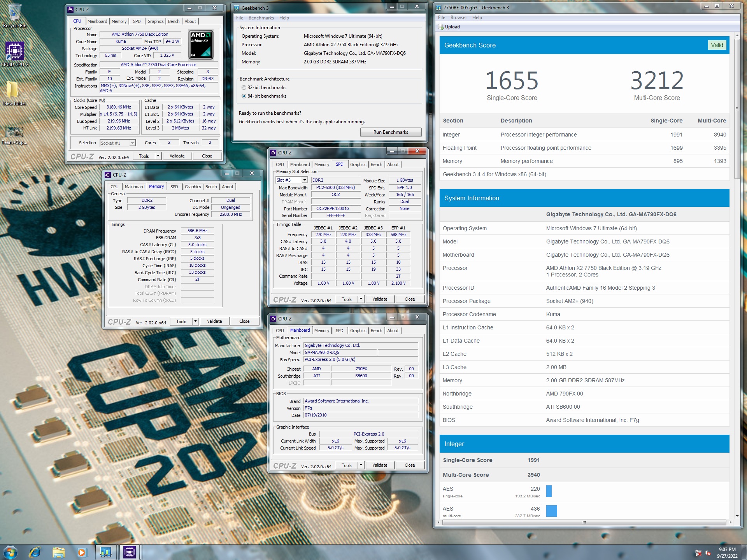This screenshot has height=560, width=747.
Task: Open the muted volume tray icon
Action: pyautogui.click(x=707, y=553)
